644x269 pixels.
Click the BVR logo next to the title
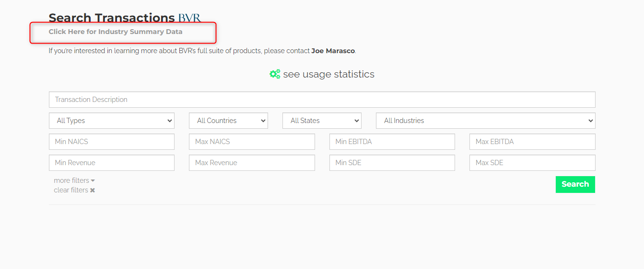pos(189,18)
